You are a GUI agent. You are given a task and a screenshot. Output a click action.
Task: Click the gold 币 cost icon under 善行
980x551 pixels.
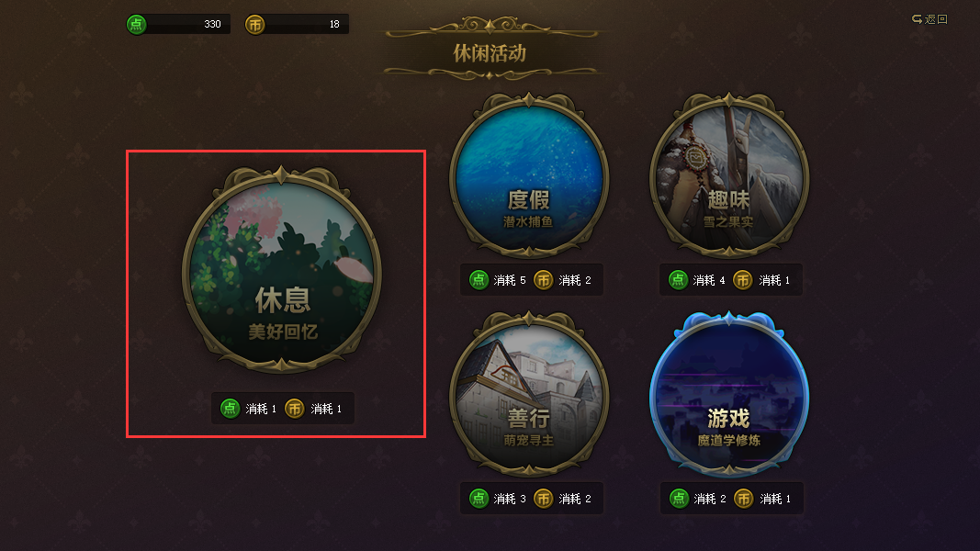coord(543,499)
